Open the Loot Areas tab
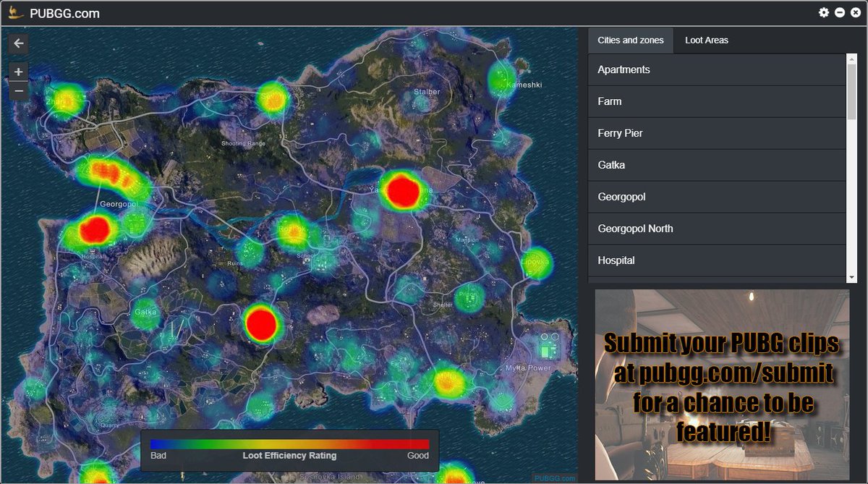This screenshot has height=484, width=868. point(707,41)
